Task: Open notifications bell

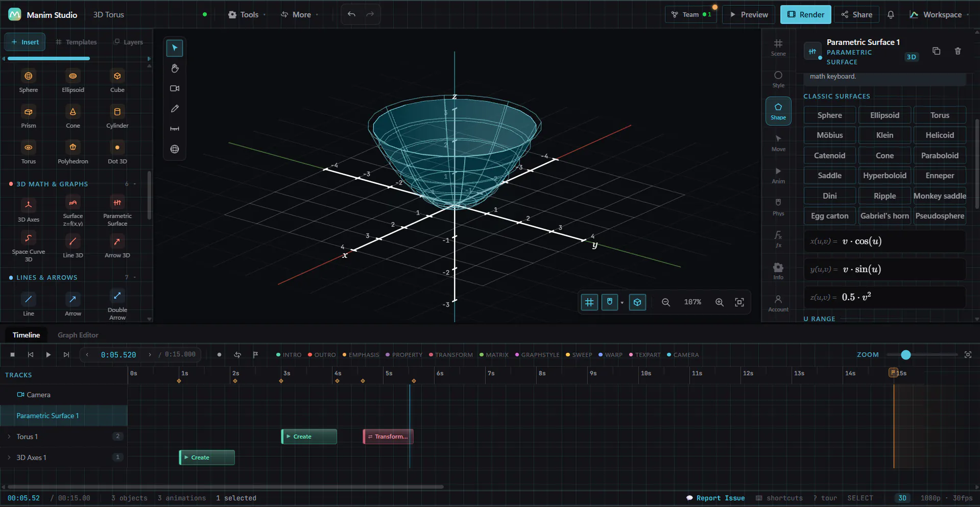Action: click(891, 15)
